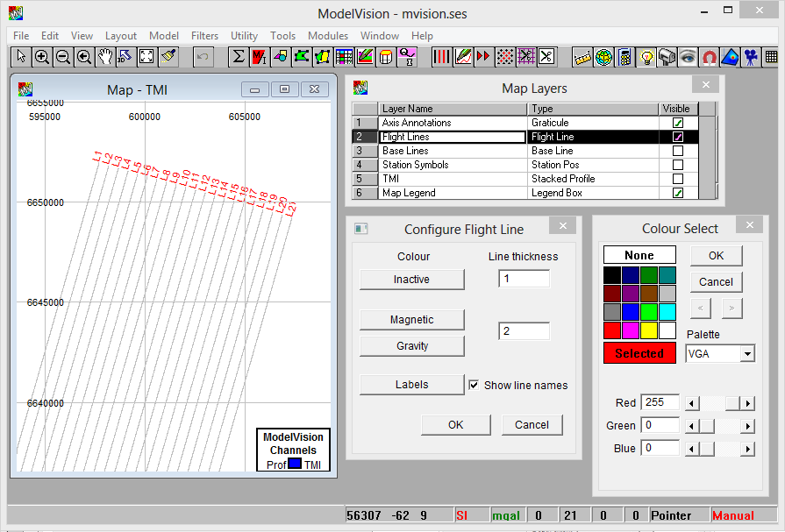Click the yellow ruler measure icon
Viewport: 785px width, 532px height.
point(582,57)
